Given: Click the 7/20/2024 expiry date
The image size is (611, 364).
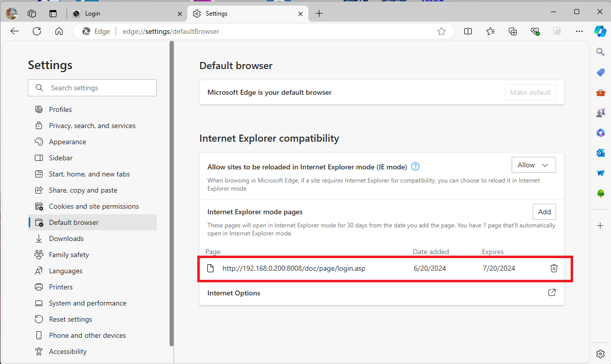Looking at the screenshot, I should [x=499, y=268].
